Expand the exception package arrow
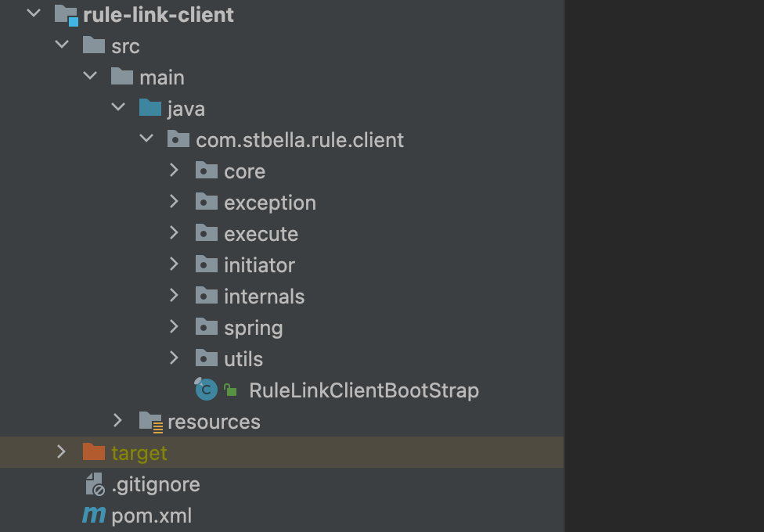Screen dimensions: 764x532 coord(175,202)
